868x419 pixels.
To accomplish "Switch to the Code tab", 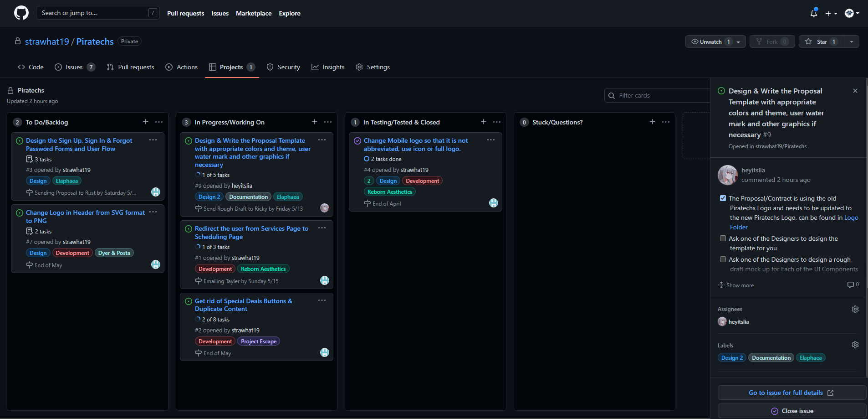I will 31,67.
